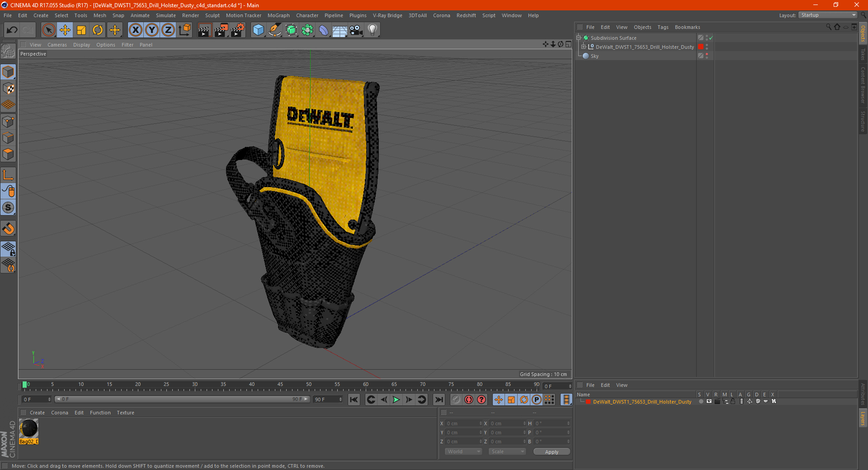Viewport: 868px width, 470px height.
Task: Add a Subdivision Surface generator icon
Action: pyautogui.click(x=291, y=30)
